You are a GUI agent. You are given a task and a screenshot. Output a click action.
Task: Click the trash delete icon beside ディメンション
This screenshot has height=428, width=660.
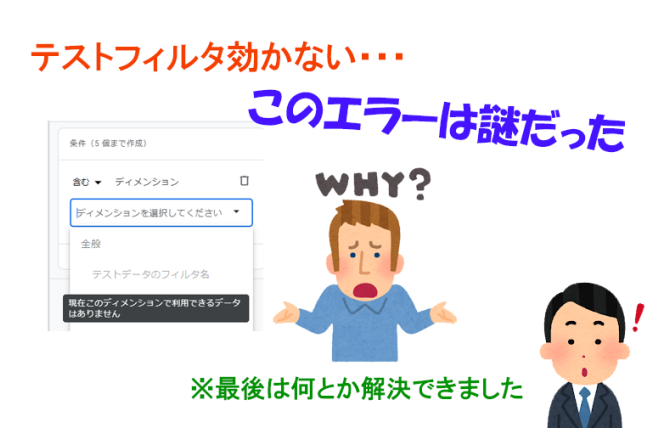click(244, 181)
